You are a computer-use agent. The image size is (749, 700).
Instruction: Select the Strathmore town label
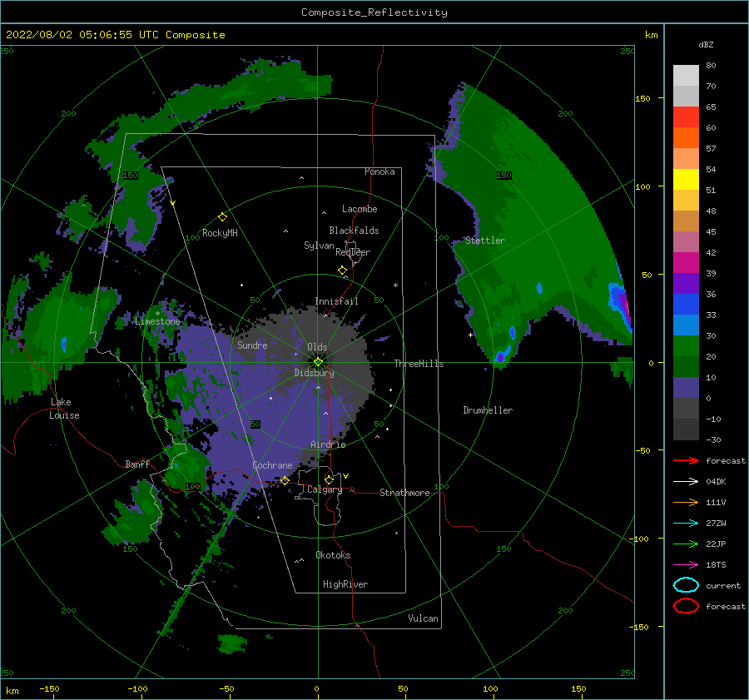404,493
